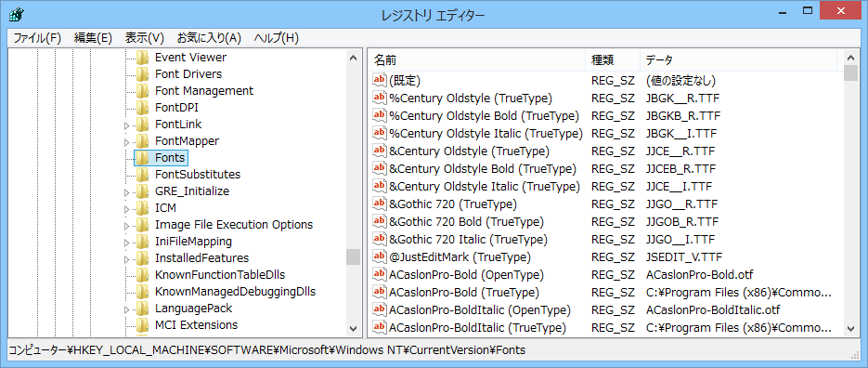Click the tree pane scroll down arrow
The image size is (868, 368).
[x=353, y=329]
